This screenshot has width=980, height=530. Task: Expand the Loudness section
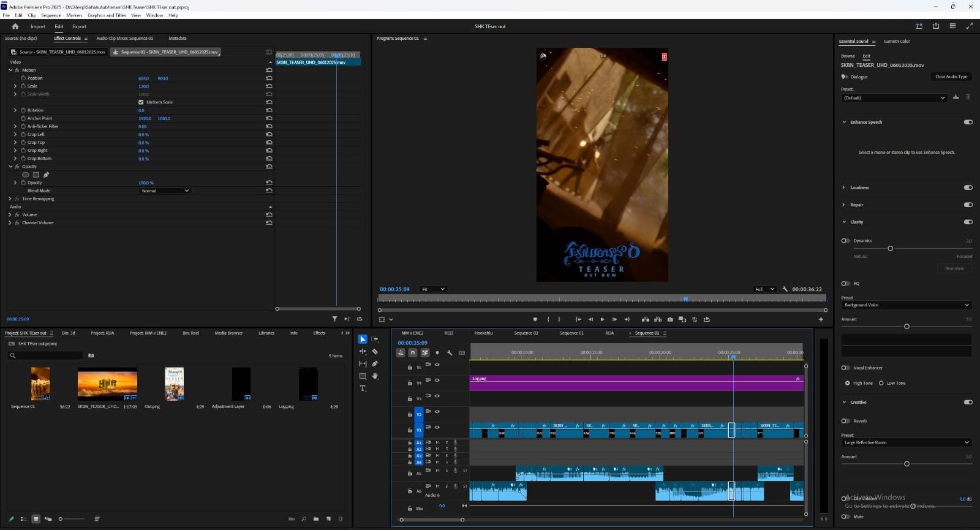pyautogui.click(x=844, y=187)
